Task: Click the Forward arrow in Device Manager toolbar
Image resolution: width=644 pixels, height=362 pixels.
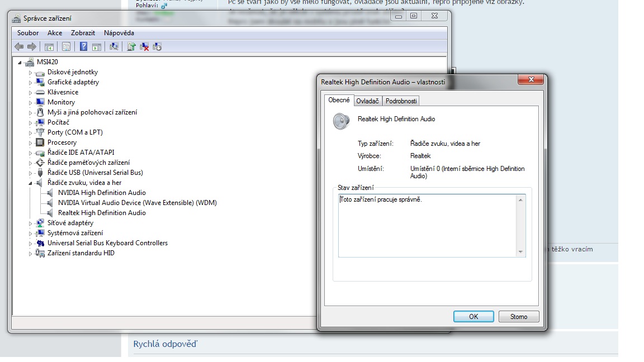Action: (32, 47)
